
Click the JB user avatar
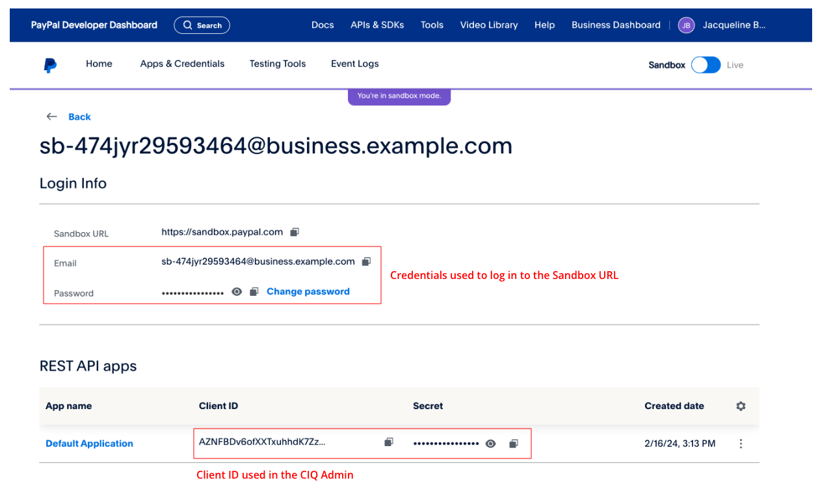(686, 25)
